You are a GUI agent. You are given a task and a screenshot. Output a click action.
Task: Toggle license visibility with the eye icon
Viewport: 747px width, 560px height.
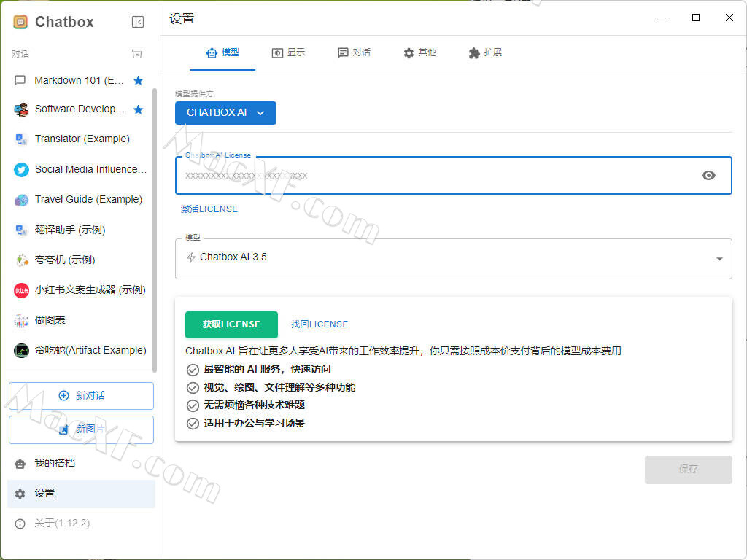[708, 175]
